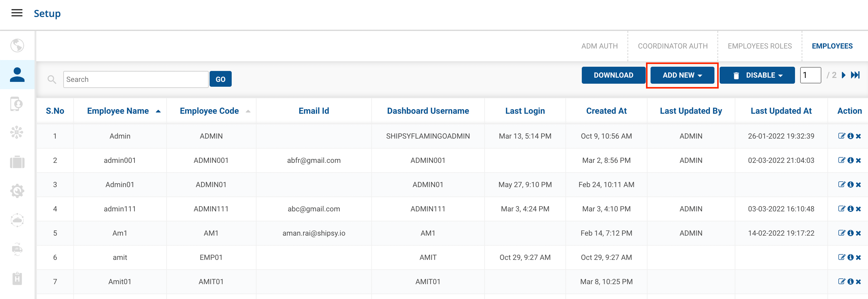Open the hamburger menu

17,13
